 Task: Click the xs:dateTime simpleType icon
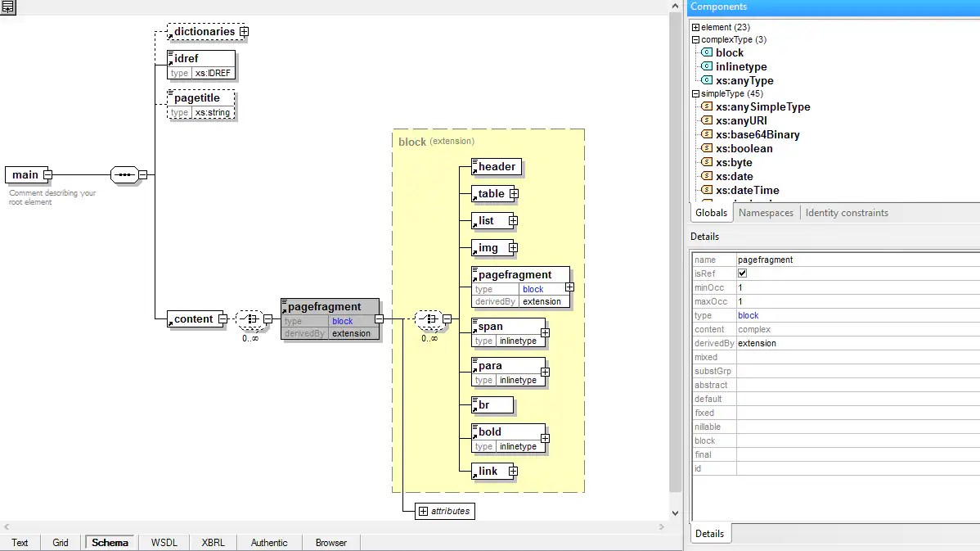(x=707, y=190)
